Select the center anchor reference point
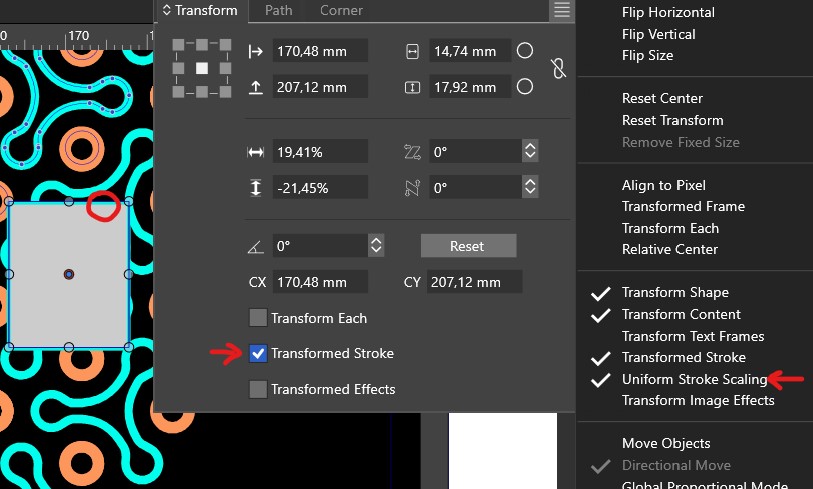Screen dimensions: 813x489 coord(201,69)
